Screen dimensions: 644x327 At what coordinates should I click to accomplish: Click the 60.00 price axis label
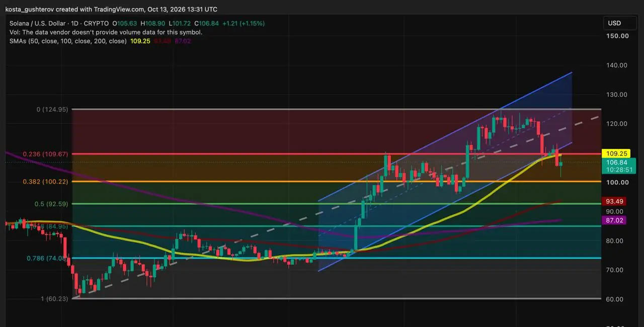click(x=614, y=299)
